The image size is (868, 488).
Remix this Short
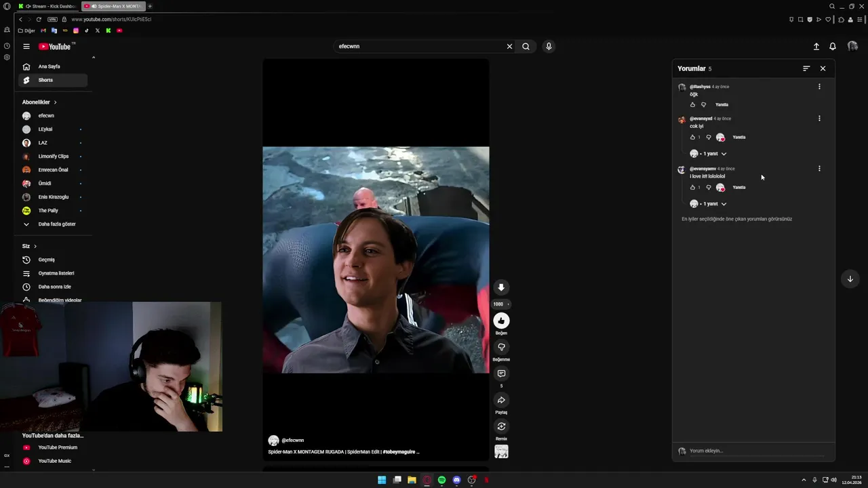pyautogui.click(x=501, y=426)
